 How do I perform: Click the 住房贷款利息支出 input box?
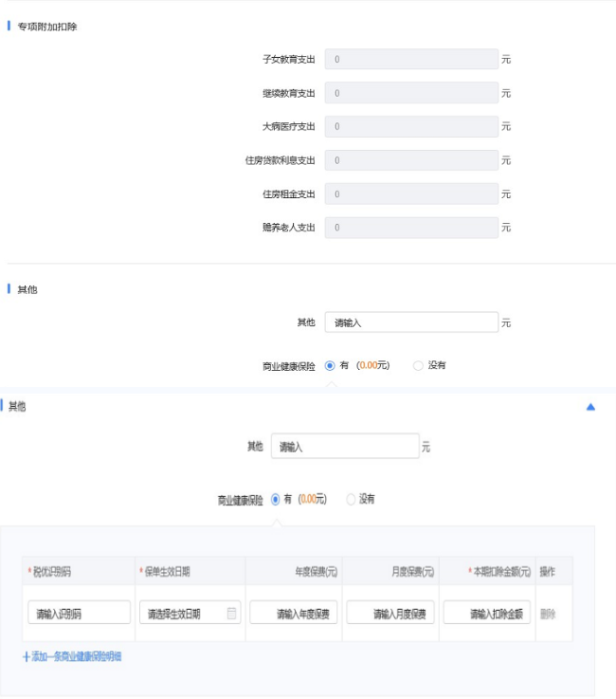411,160
